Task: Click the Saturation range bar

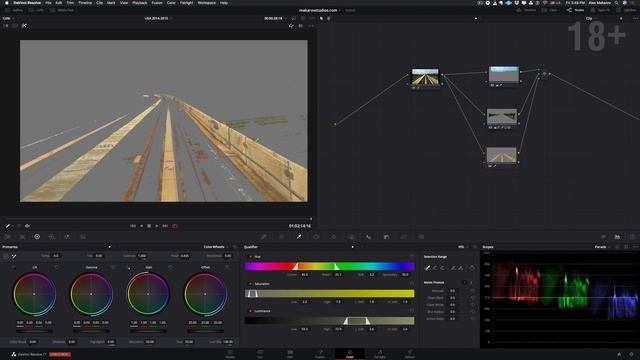Action: coord(329,293)
